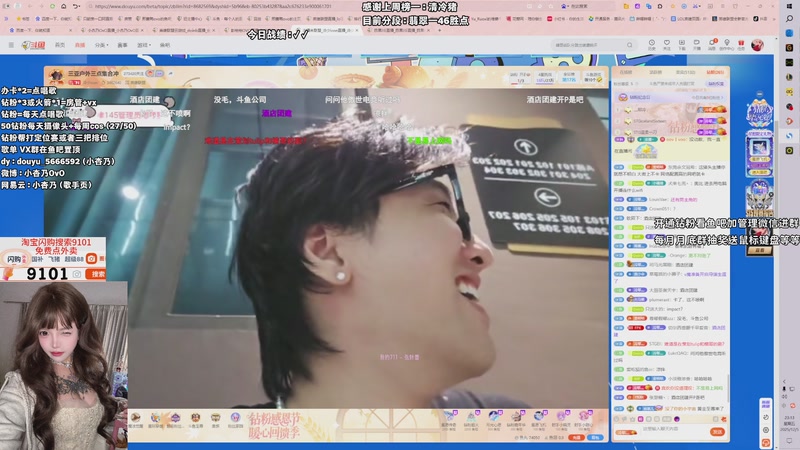
Task: Collapse the side promo widget minus button
Action: coord(760,94)
